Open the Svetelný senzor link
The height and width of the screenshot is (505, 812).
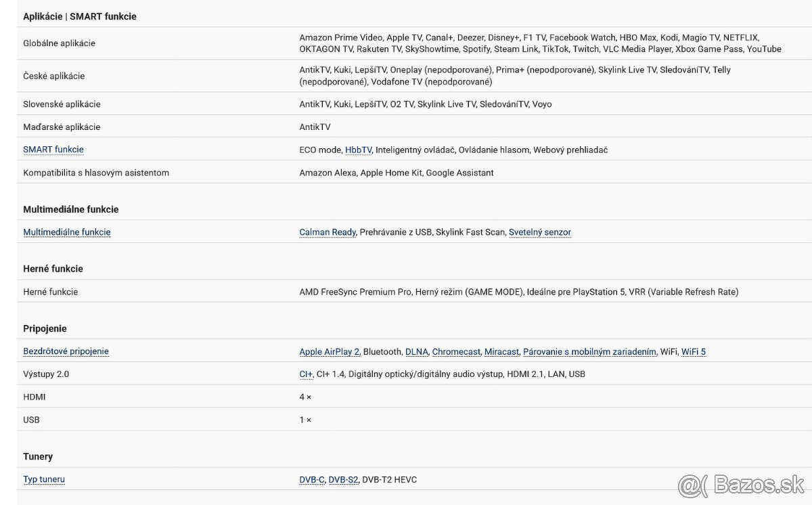(x=540, y=232)
